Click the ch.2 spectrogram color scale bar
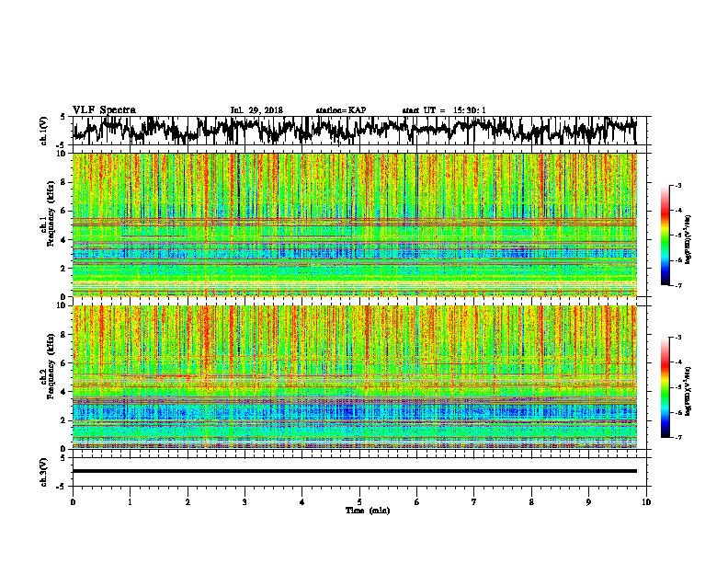Image resolution: width=728 pixels, height=563 pixels. coord(665,387)
